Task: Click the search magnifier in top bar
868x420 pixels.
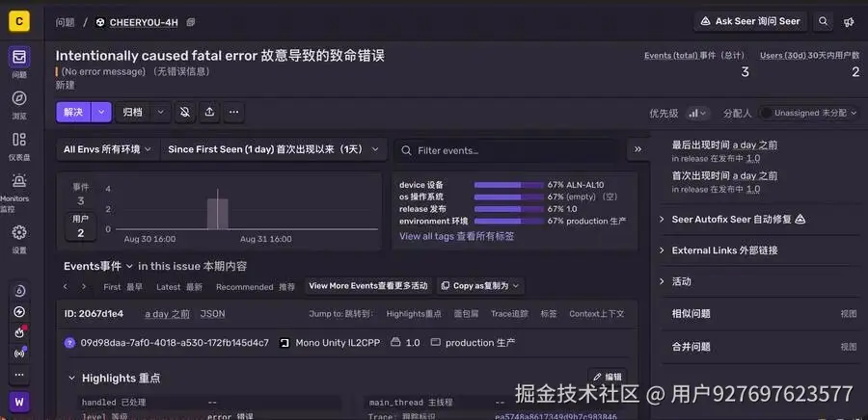Action: [x=824, y=21]
